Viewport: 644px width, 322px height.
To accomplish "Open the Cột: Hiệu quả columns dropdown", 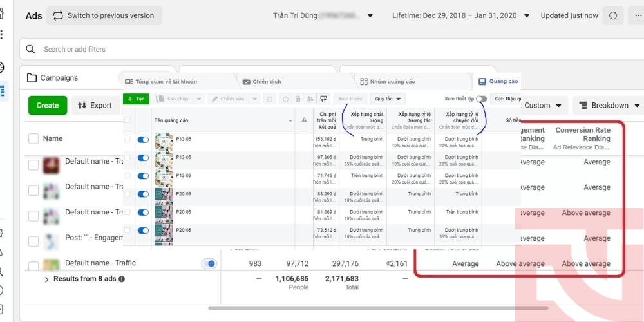I will pos(506,99).
